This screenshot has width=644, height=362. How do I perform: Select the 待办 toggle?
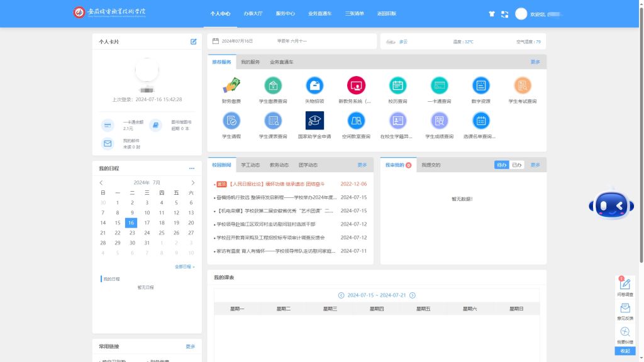(x=501, y=165)
